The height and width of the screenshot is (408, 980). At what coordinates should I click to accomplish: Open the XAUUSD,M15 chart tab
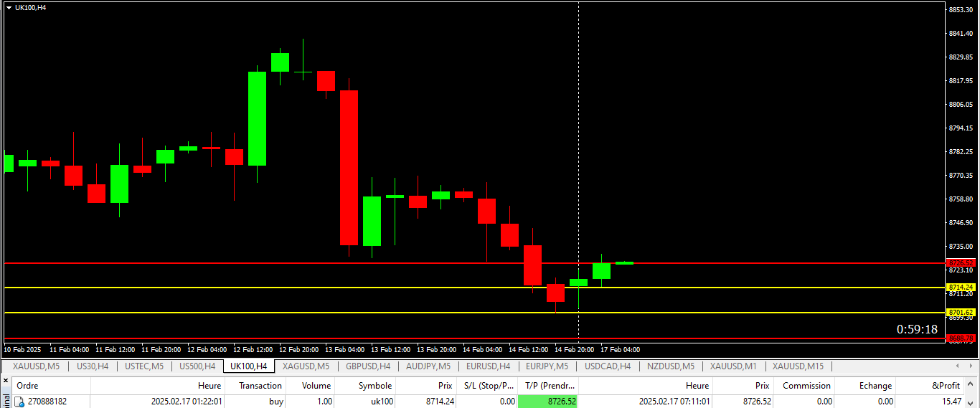pos(798,366)
